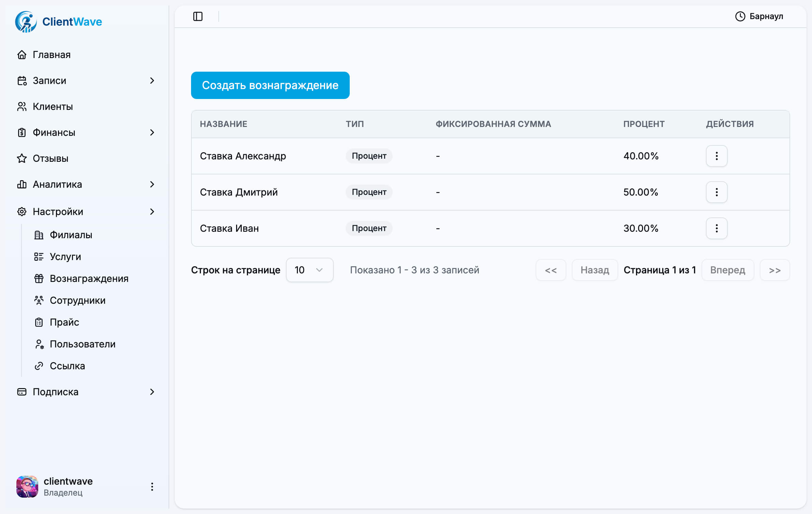Open the Клиенты section
The width and height of the screenshot is (812, 514).
click(53, 106)
